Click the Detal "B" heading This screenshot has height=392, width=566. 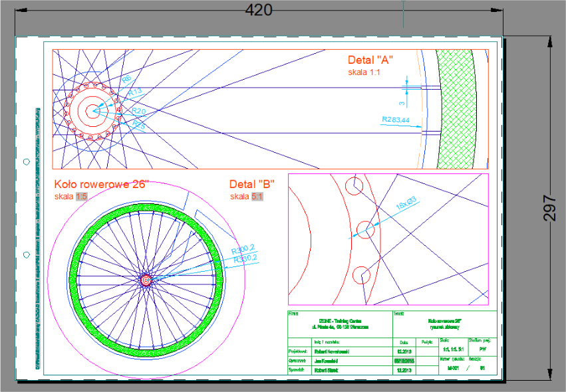(252, 184)
